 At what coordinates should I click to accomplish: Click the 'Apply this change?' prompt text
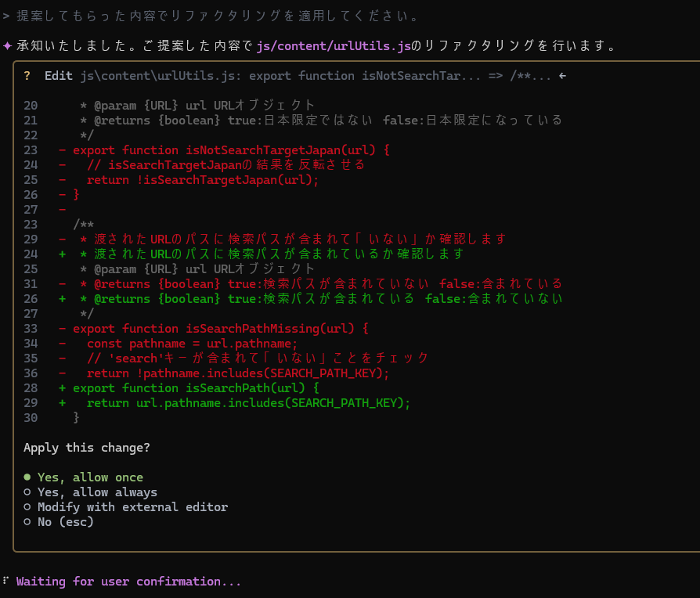pos(87,447)
